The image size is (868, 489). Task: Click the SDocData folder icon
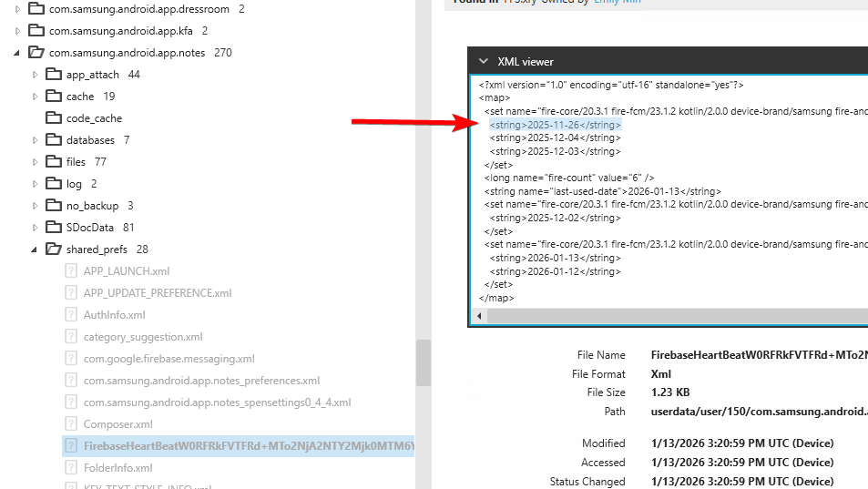[x=54, y=227]
